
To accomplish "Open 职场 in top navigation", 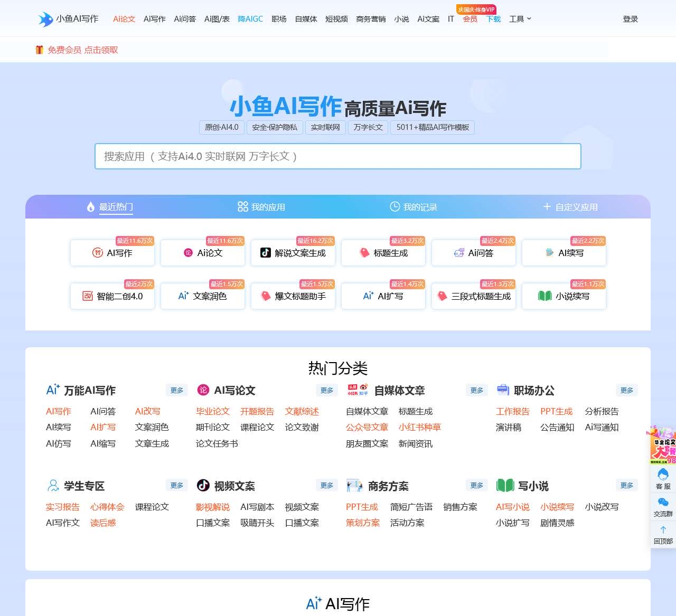I will tap(279, 19).
